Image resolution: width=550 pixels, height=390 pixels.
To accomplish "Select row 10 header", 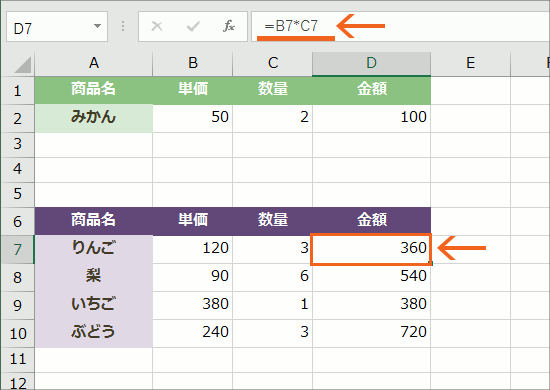I will click(18, 334).
